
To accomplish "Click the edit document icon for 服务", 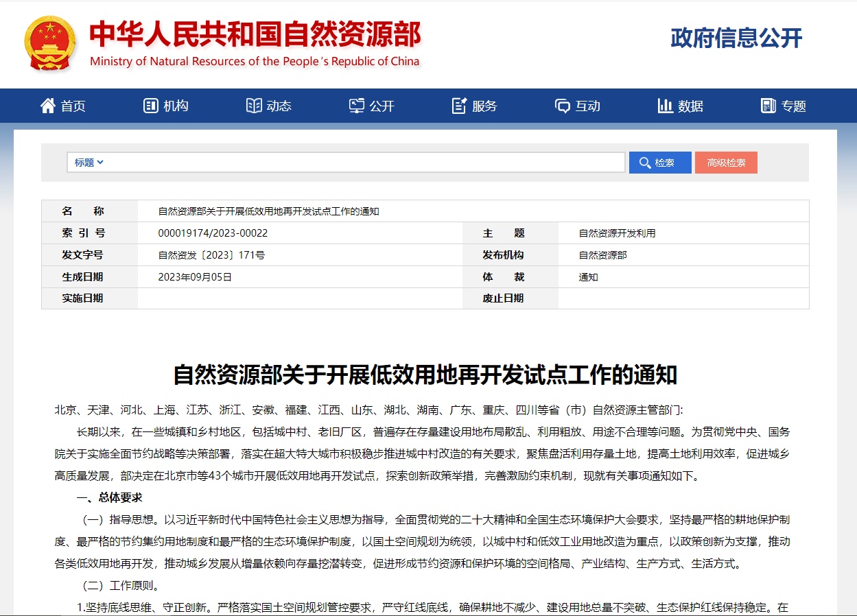I will tap(459, 106).
